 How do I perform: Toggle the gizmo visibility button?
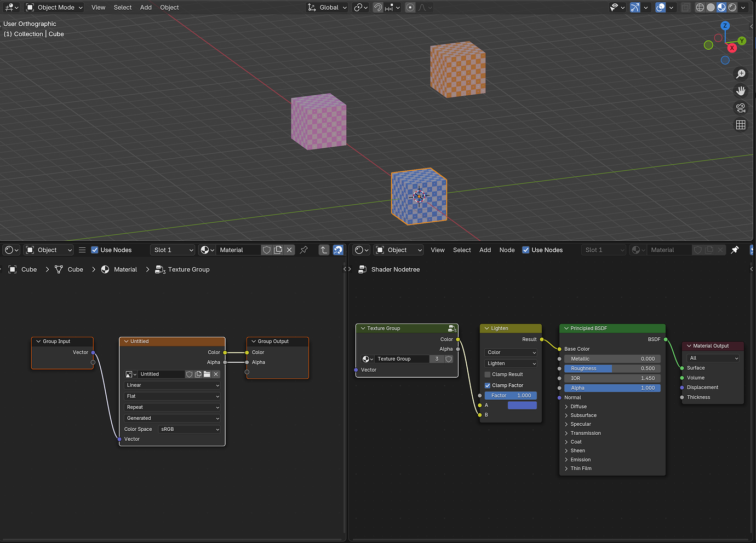[x=635, y=7]
